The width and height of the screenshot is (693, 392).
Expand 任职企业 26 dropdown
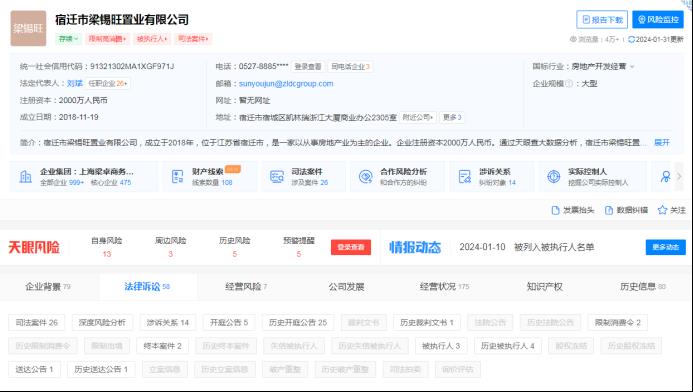pyautogui.click(x=108, y=83)
